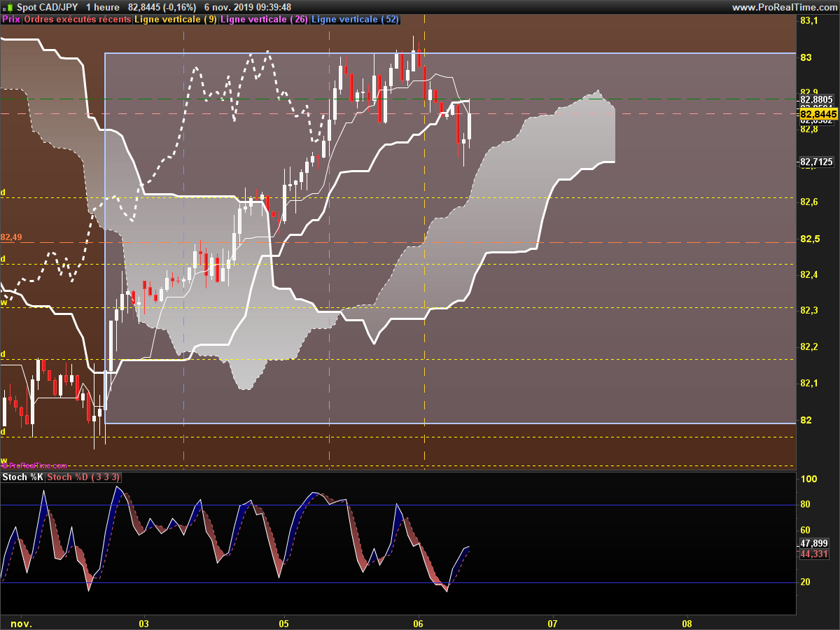Click the 100 level on stochastic scale
Screen dimensions: 840x630
point(809,479)
